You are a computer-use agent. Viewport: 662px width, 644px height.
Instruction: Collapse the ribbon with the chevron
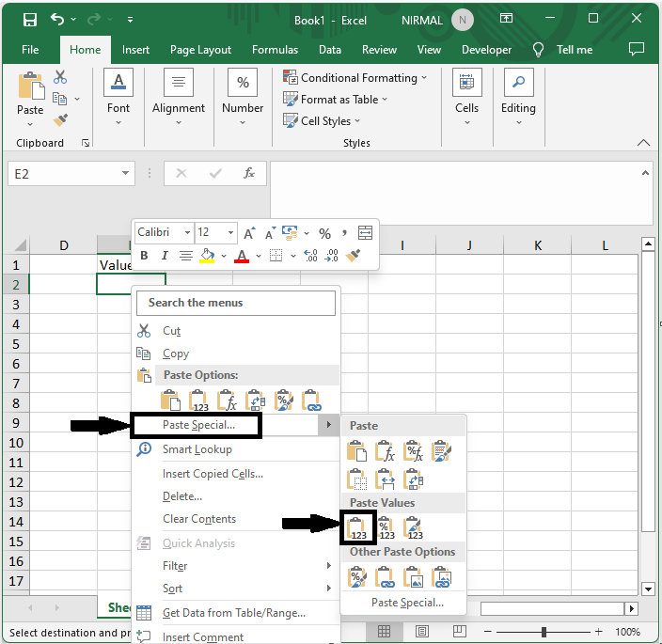[x=643, y=143]
